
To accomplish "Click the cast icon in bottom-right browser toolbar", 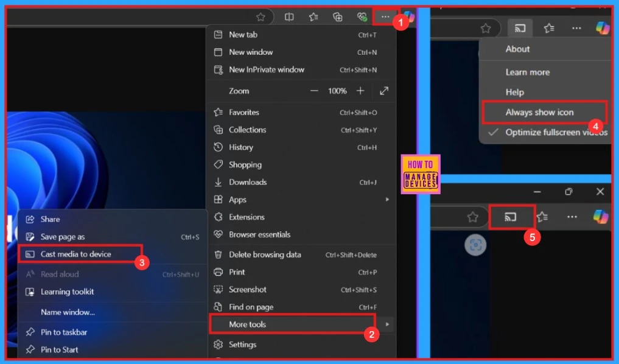I will coord(511,217).
